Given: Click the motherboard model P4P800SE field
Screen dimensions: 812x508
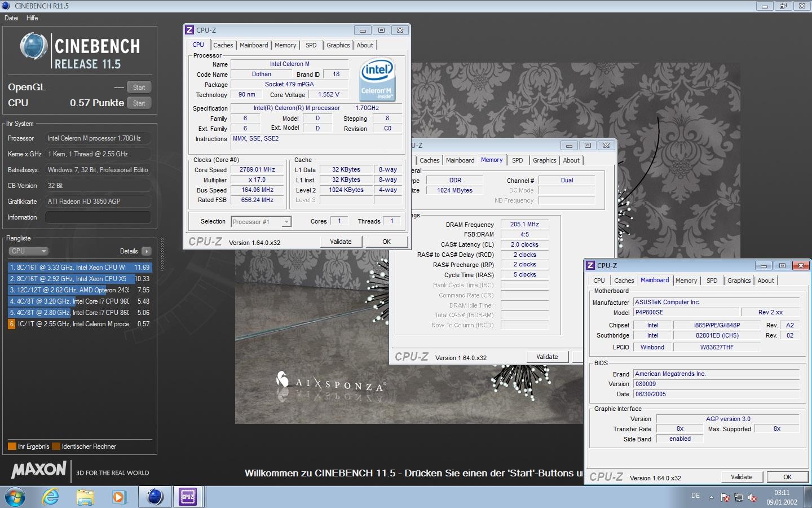Looking at the screenshot, I should (686, 312).
